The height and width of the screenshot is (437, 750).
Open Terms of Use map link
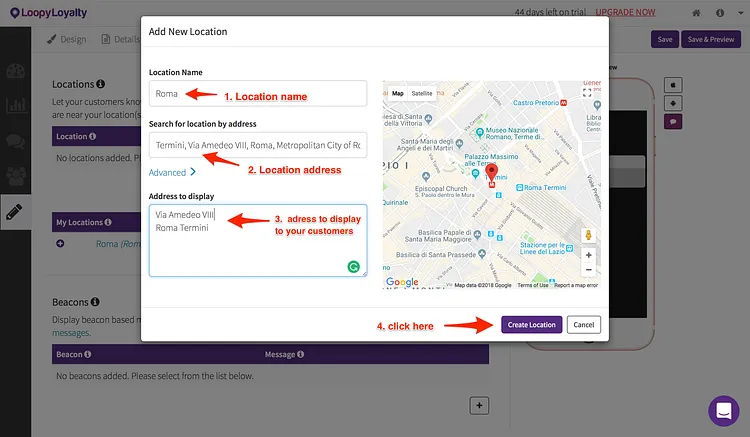(x=532, y=285)
